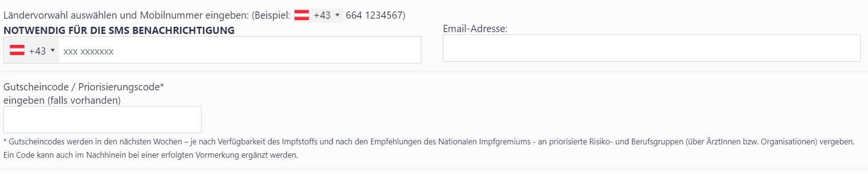Screen dimensions: 868x174
Task: Focus the Gutscheincode / Priorisierungscode input box
Action: (x=102, y=120)
